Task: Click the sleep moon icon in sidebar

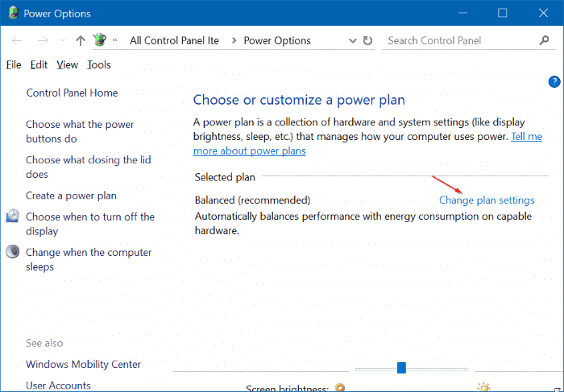Action: pos(13,251)
